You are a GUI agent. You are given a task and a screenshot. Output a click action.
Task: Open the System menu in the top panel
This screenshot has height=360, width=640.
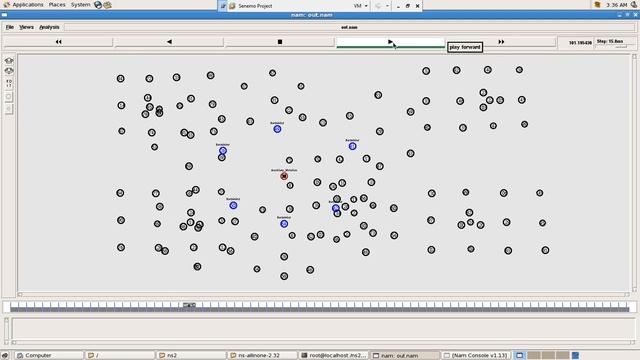tap(80, 4)
